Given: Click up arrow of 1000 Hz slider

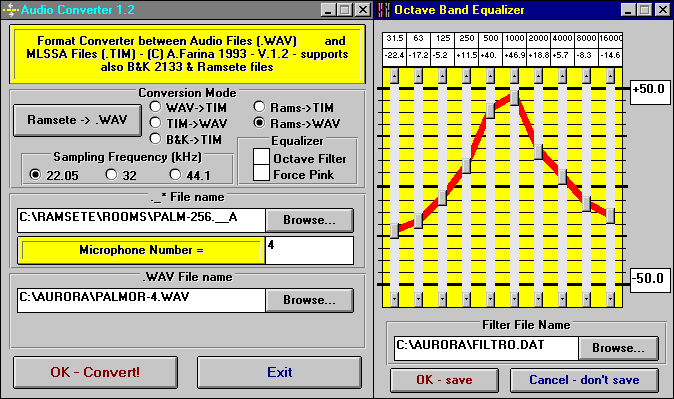Looking at the screenshot, I should click(515, 77).
